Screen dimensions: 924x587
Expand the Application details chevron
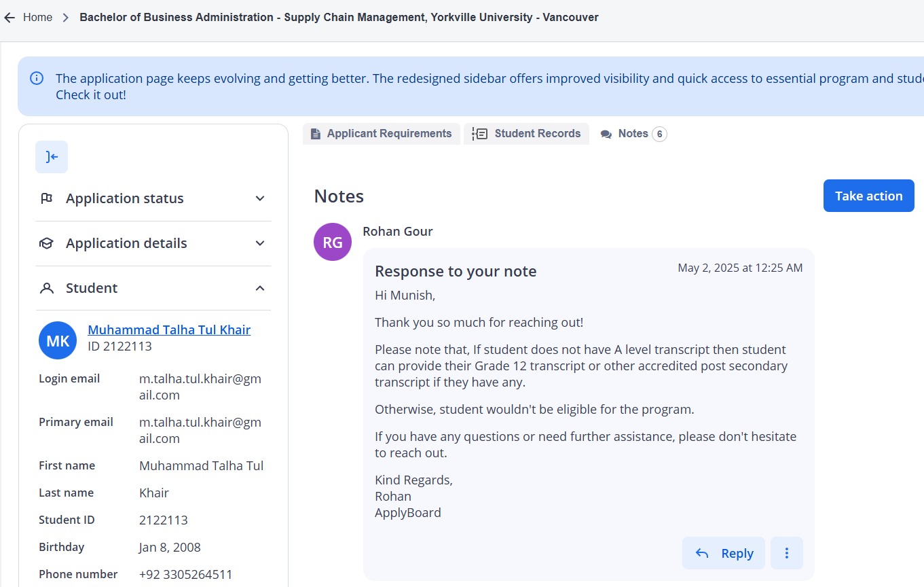pyautogui.click(x=259, y=243)
